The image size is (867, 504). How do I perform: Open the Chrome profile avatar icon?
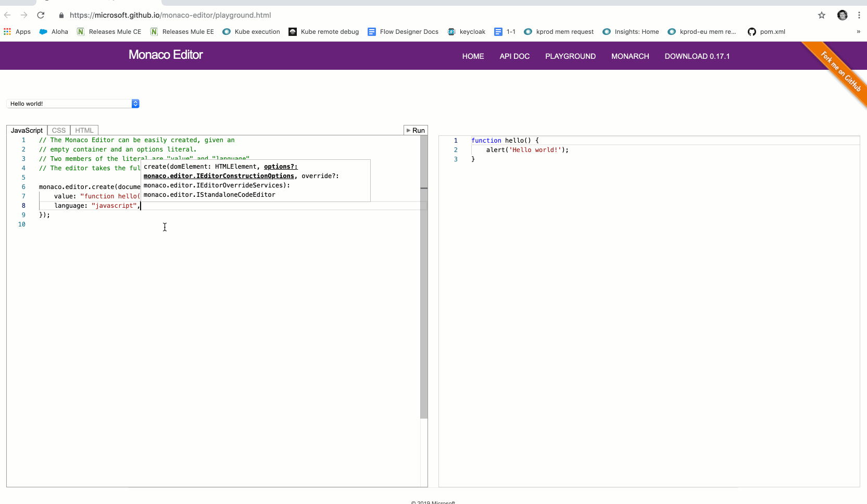pyautogui.click(x=842, y=15)
